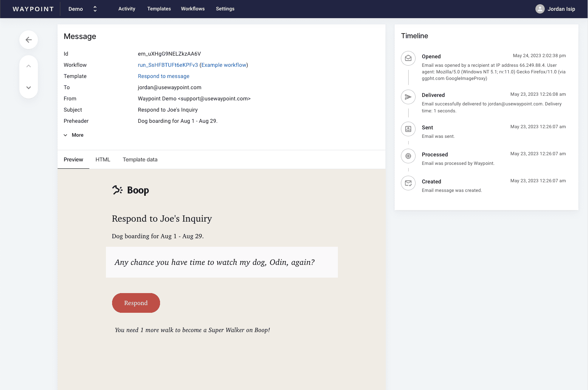Viewport: 588px width, 390px height.
Task: Open the Jordan Isip account avatar
Action: pyautogui.click(x=540, y=8)
